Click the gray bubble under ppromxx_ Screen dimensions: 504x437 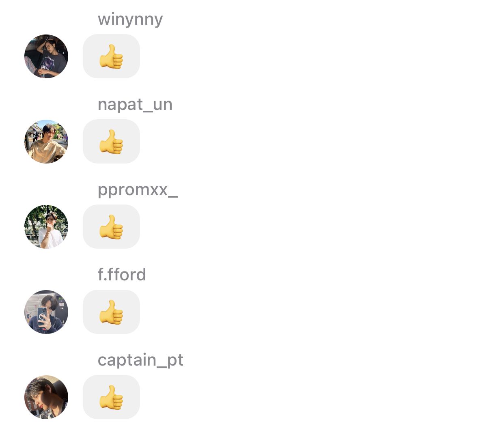(111, 227)
